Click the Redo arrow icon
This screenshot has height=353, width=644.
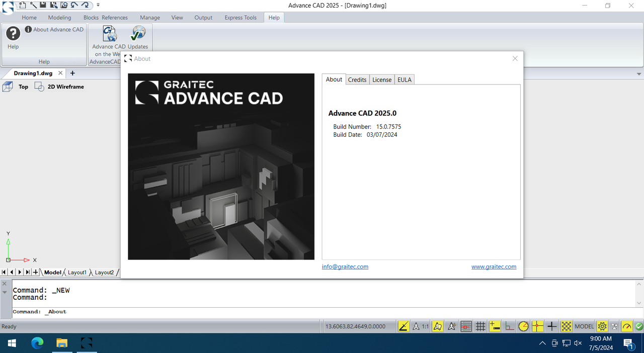pyautogui.click(x=85, y=5)
